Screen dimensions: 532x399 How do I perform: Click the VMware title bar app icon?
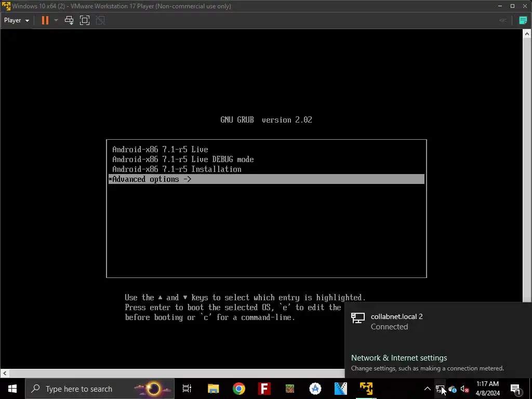pyautogui.click(x=6, y=6)
